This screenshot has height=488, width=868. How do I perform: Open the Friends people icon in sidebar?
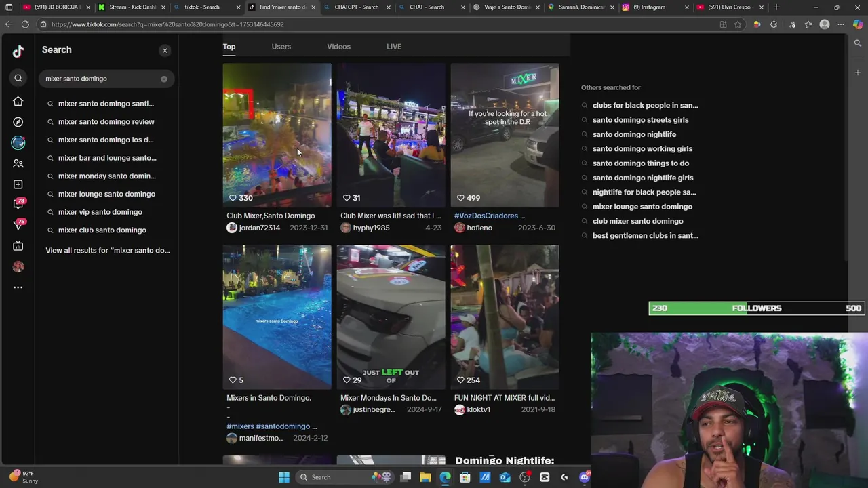(x=18, y=163)
